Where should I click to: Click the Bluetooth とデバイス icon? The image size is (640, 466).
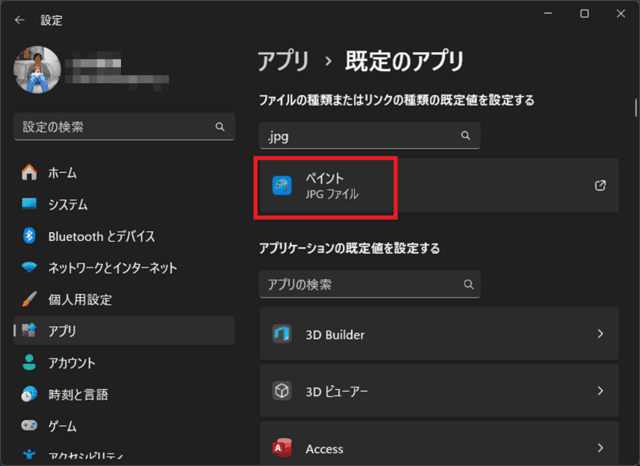pos(30,236)
